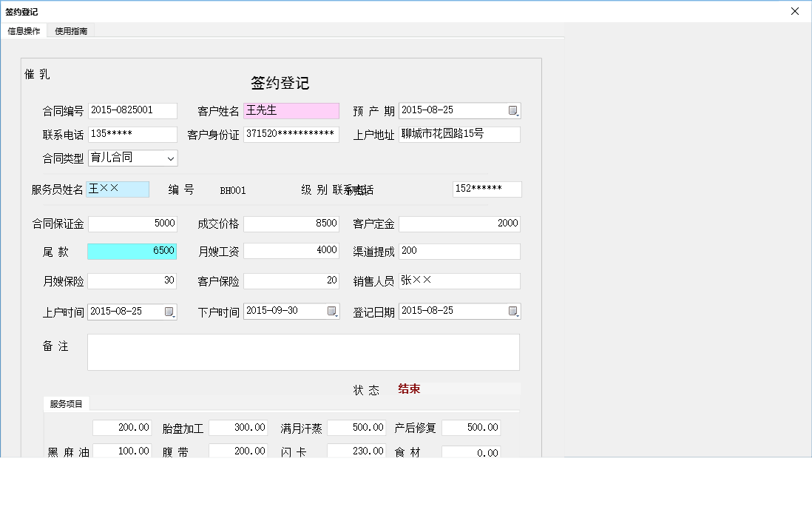Select the 服务员姓名 field showing 王××
This screenshot has width=812, height=524.
(x=118, y=189)
